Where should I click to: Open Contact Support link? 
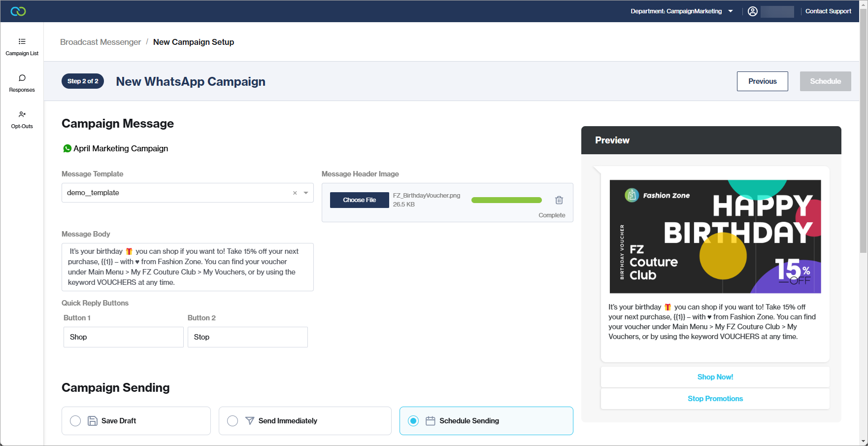(828, 11)
